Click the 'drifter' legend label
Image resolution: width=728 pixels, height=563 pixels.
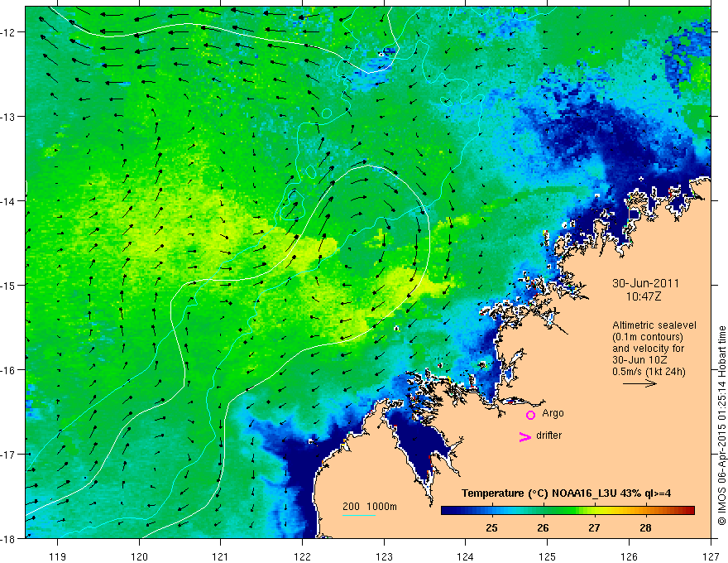click(548, 435)
